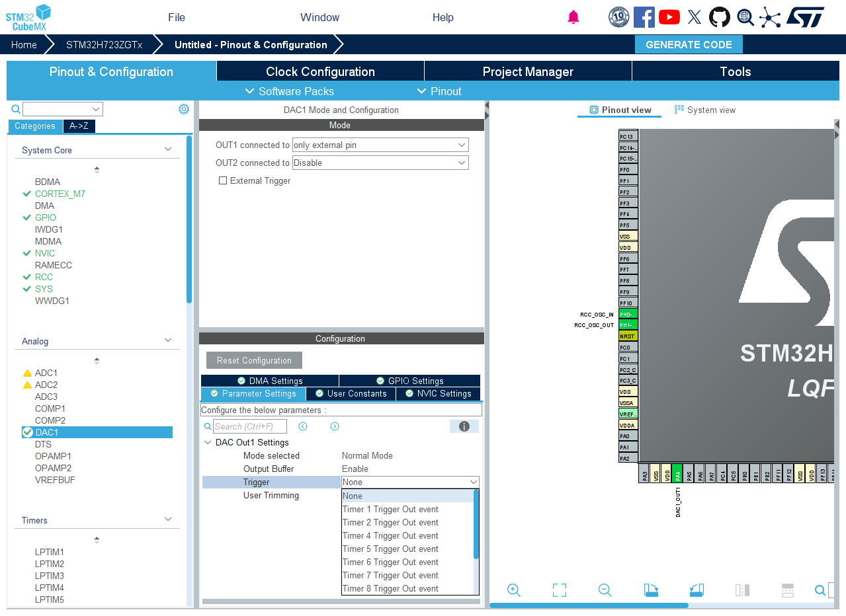This screenshot has width=846, height=616.
Task: Switch to the Clock Configuration tab
Action: pos(320,71)
